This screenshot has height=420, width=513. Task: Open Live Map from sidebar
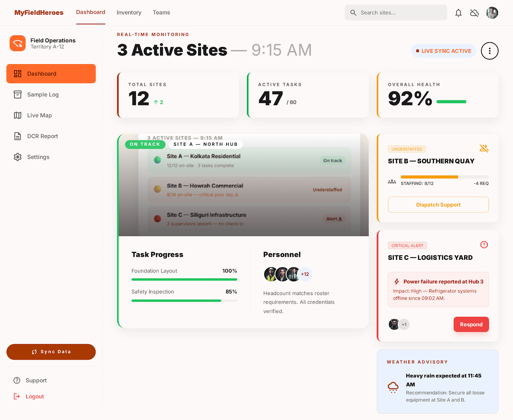coord(51,115)
